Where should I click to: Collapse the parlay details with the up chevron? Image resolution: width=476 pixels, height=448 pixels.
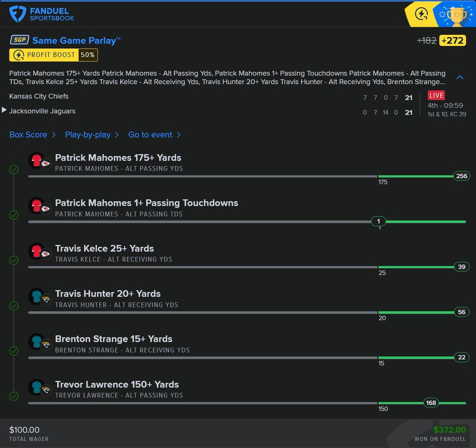click(x=460, y=77)
